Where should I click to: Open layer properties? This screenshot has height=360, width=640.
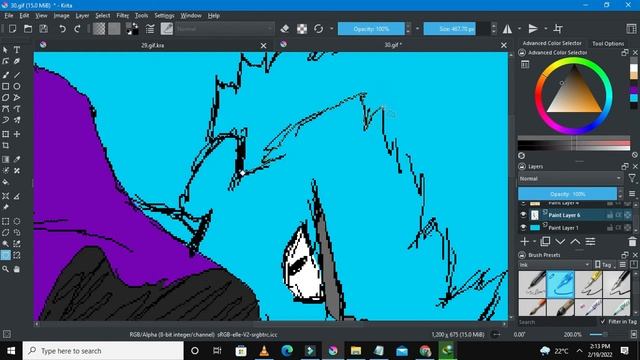[x=590, y=242]
